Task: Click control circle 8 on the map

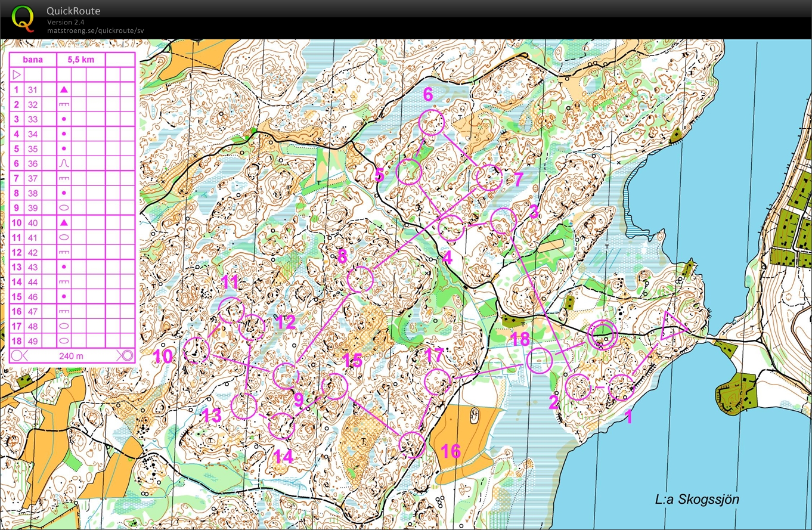Action: click(x=360, y=280)
